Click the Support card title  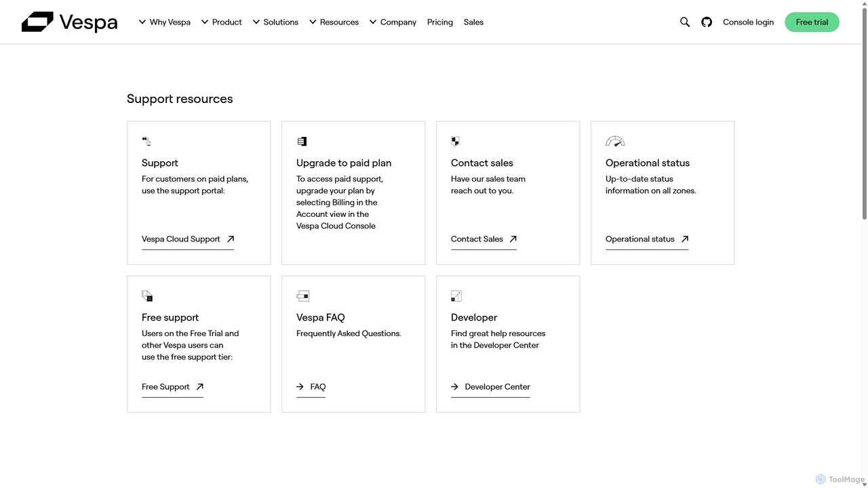point(160,163)
